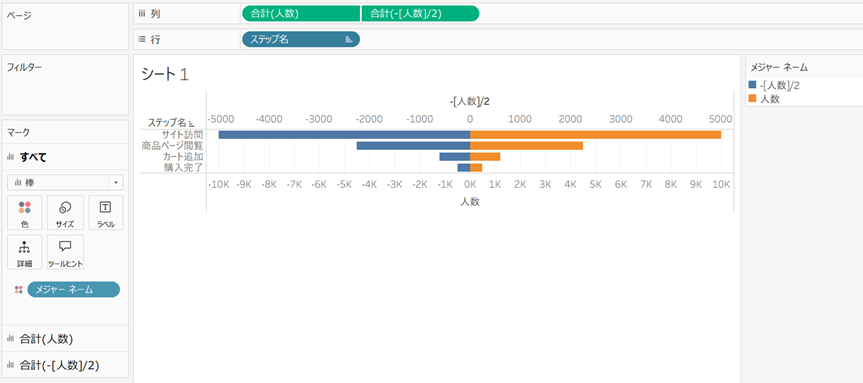Open the mark type dropdown showing 棒

point(65,182)
